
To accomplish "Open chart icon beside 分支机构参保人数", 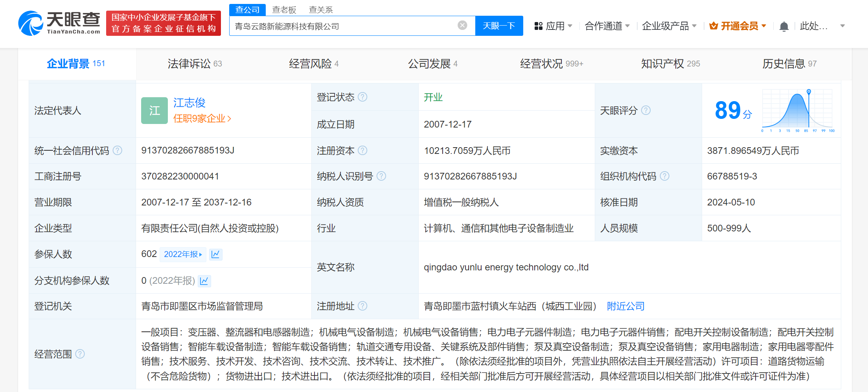I will (x=204, y=281).
